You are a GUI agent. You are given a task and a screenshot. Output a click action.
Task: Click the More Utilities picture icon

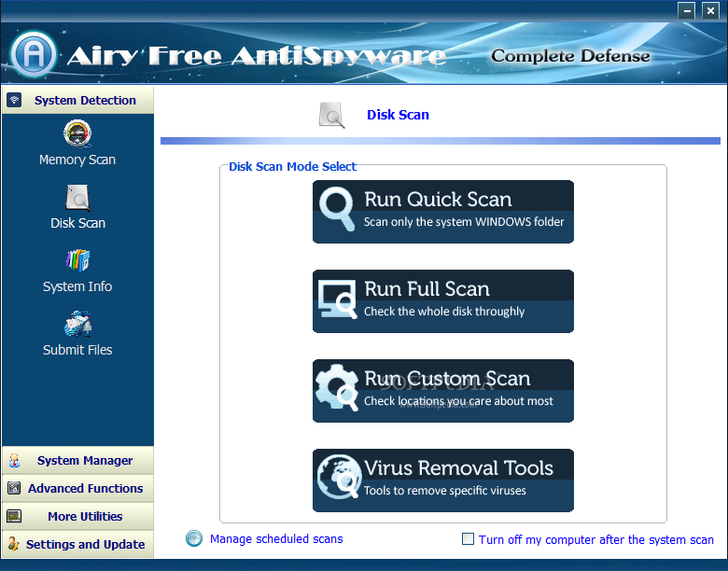point(14,516)
